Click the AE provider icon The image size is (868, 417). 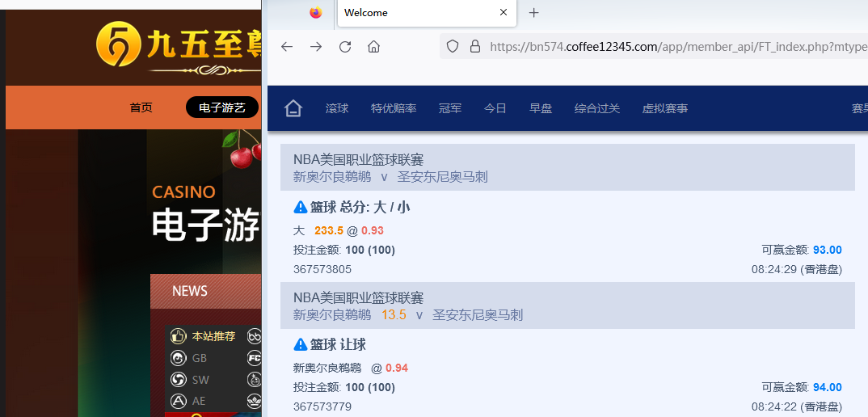point(178,401)
